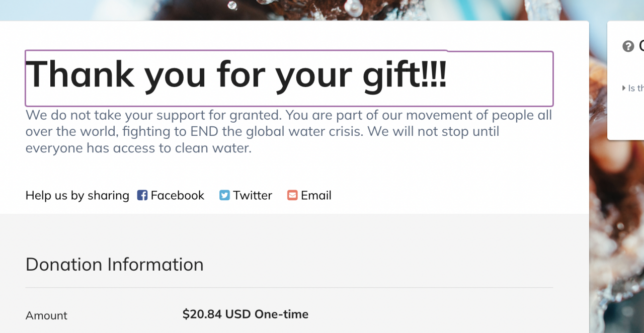
Task: Click the paragraph starting "We do not take"
Action: coord(289,115)
